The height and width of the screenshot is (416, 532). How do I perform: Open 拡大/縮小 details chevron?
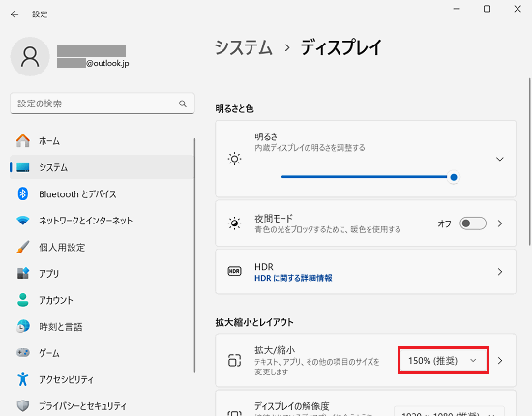[500, 360]
